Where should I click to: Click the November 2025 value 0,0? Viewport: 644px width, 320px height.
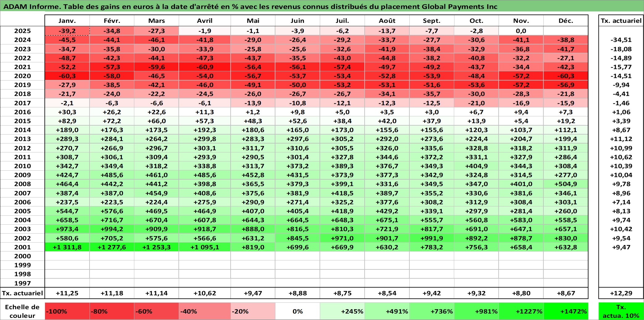521,31
